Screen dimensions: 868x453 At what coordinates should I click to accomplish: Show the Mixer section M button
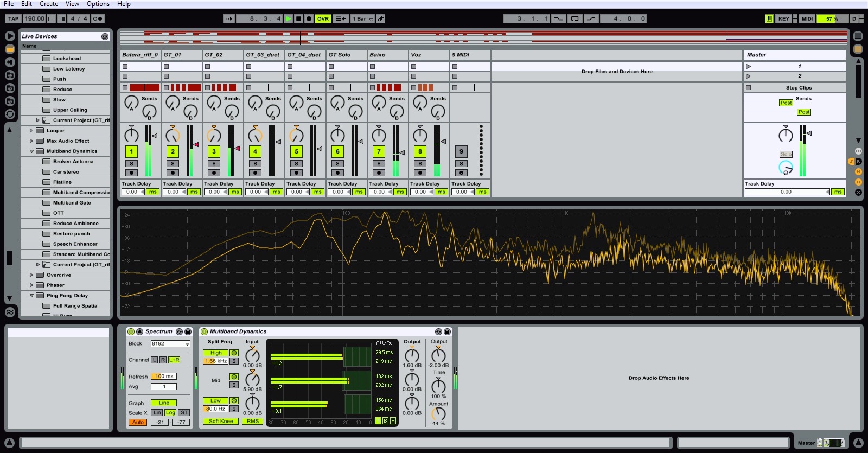tap(858, 171)
